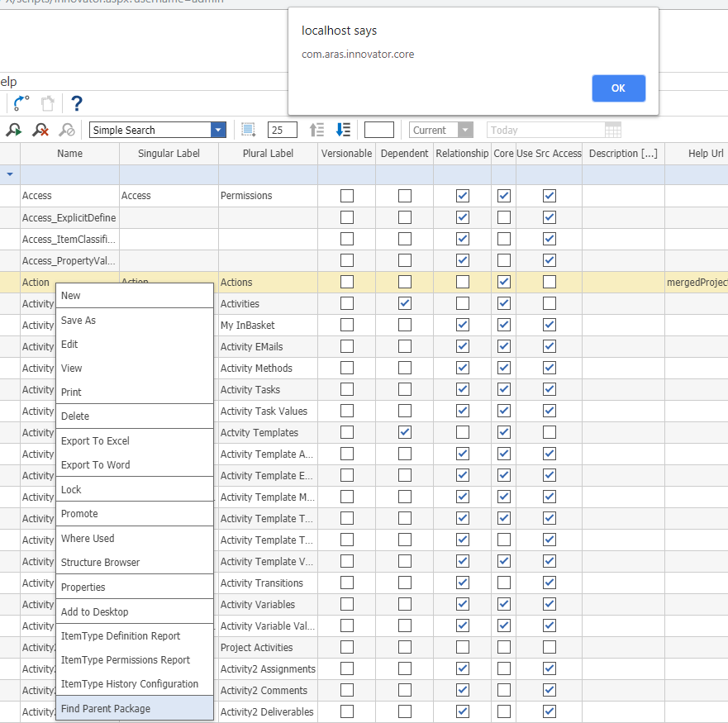This screenshot has height=723, width=728.
Task: Expand the search row arrow toggle
Action: coord(10,174)
